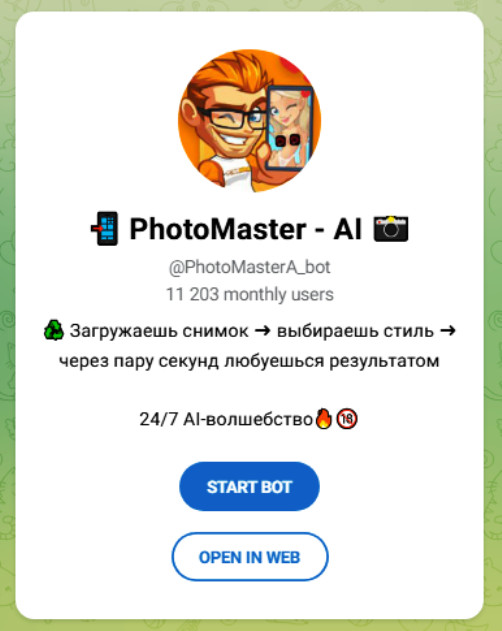Click the arrow after стиль

click(x=448, y=331)
